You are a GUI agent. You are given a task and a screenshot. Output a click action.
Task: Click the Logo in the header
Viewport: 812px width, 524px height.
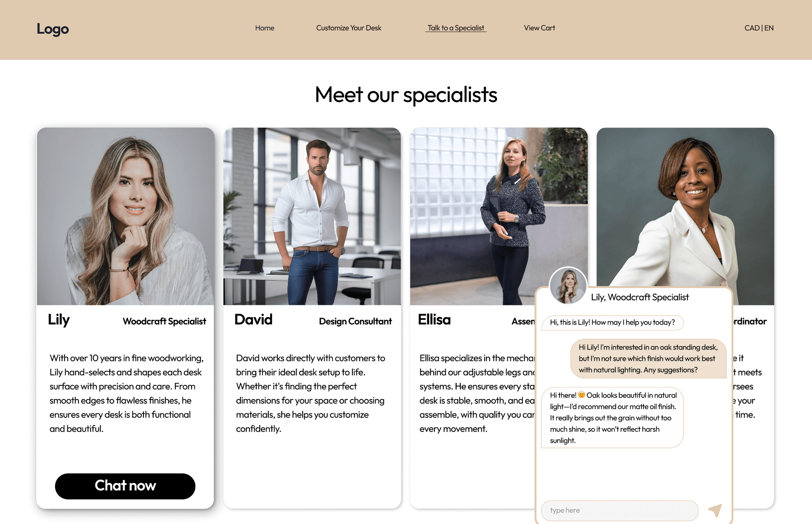53,29
